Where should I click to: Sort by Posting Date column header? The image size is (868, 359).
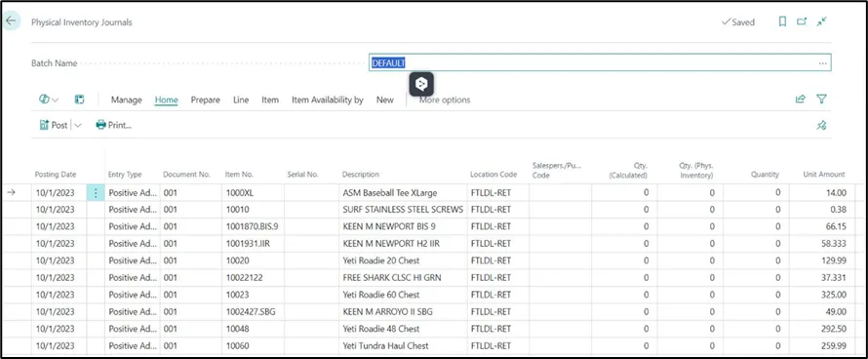pyautogui.click(x=56, y=174)
